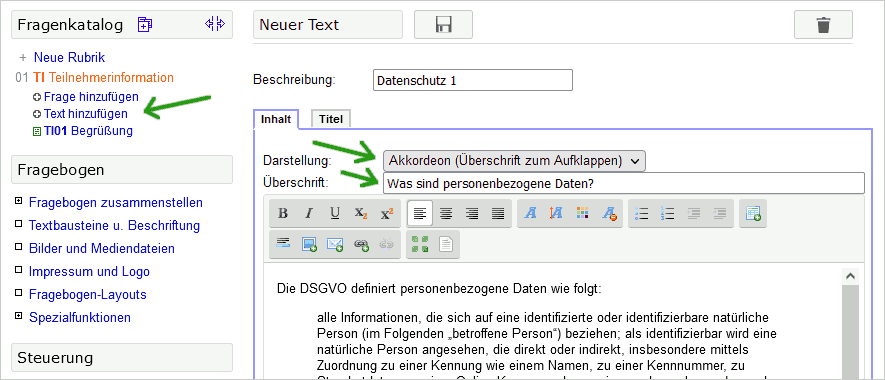885x380 pixels.
Task: Insert a bulleted list
Action: click(641, 213)
